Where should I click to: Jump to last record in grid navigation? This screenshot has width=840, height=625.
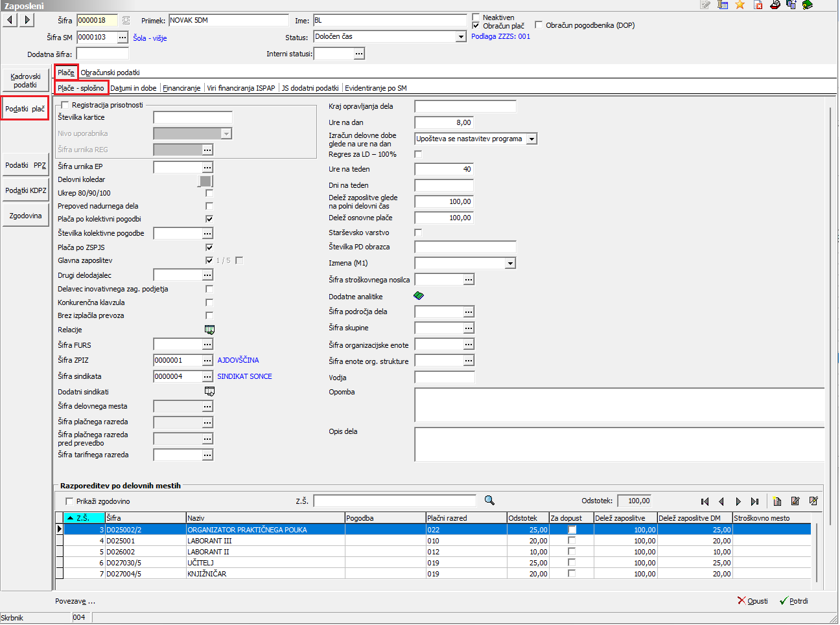754,501
